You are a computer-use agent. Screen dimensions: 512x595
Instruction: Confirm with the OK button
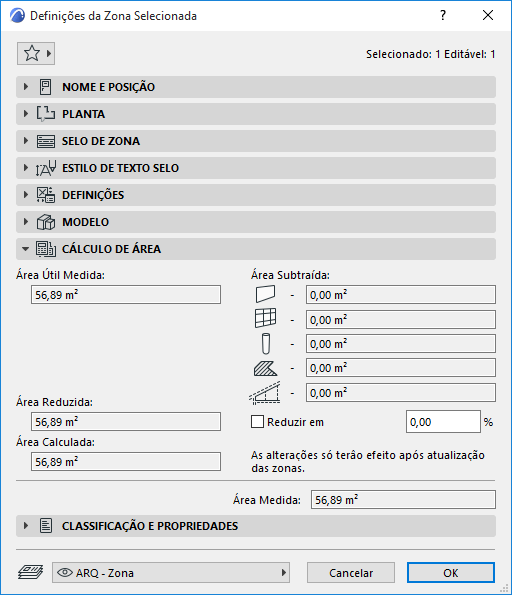click(x=451, y=573)
